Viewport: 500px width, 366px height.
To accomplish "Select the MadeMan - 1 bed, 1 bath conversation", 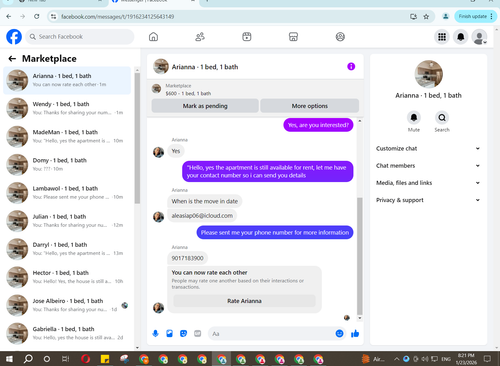I will [67, 136].
